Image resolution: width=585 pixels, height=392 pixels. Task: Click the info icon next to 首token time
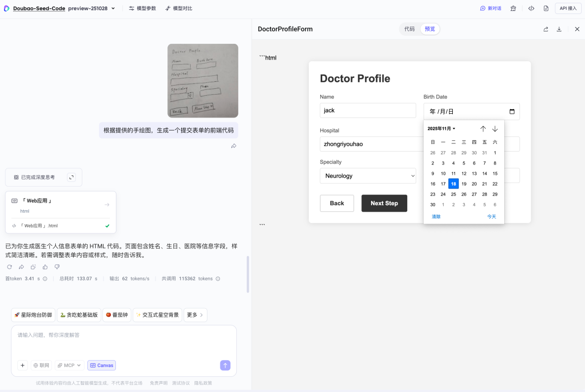[45, 279]
